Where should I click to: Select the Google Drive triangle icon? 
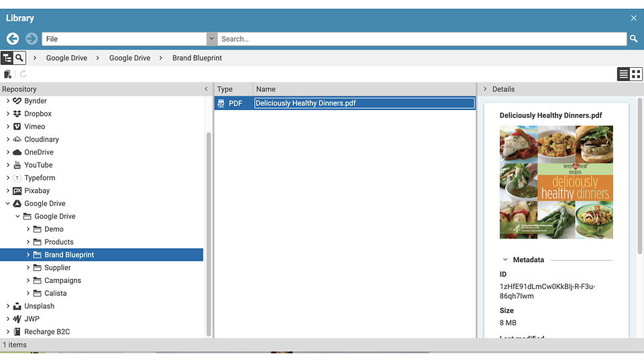click(x=17, y=204)
